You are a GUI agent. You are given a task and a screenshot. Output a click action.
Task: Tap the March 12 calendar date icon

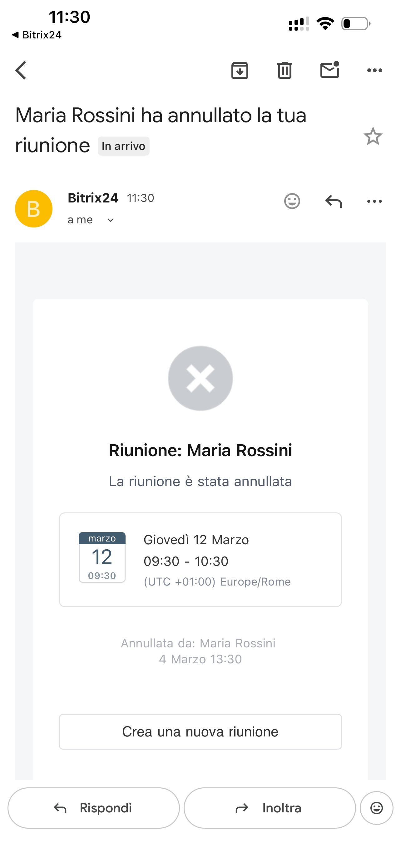(x=102, y=557)
